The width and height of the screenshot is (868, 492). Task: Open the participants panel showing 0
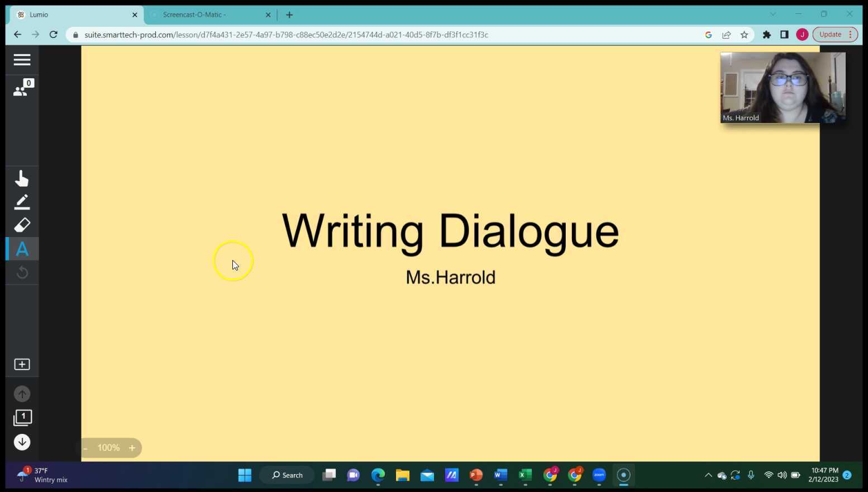[x=20, y=90]
